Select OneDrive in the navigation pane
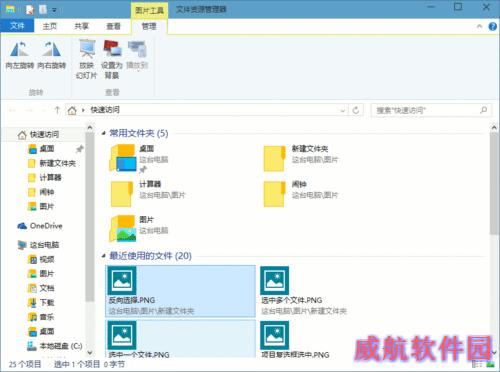 coord(40,226)
